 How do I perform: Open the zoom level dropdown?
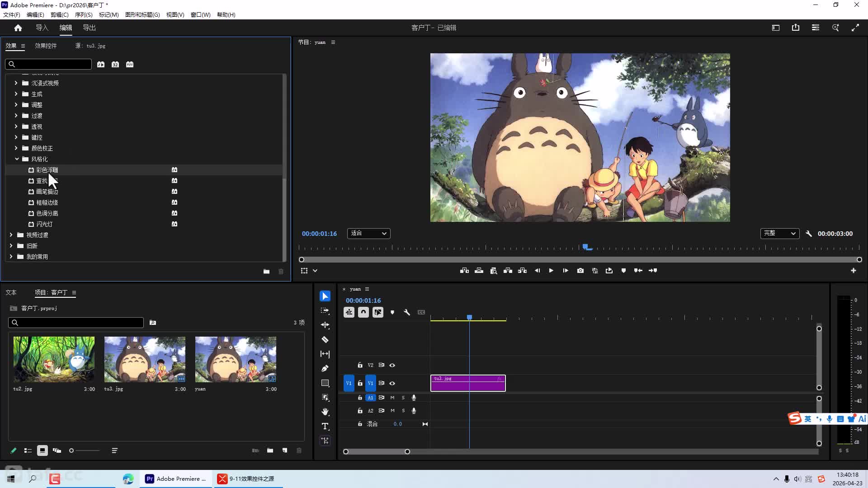click(369, 234)
